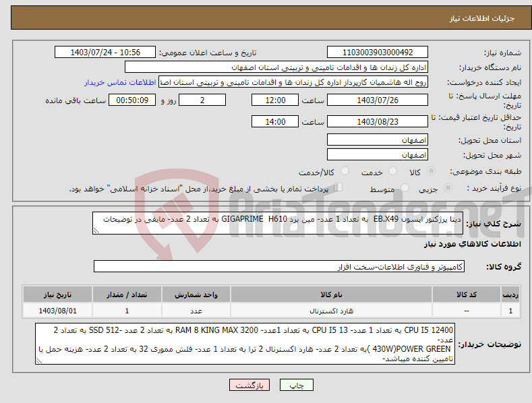
Task: Click the delivery province field اصفهان
Action: coord(378,139)
